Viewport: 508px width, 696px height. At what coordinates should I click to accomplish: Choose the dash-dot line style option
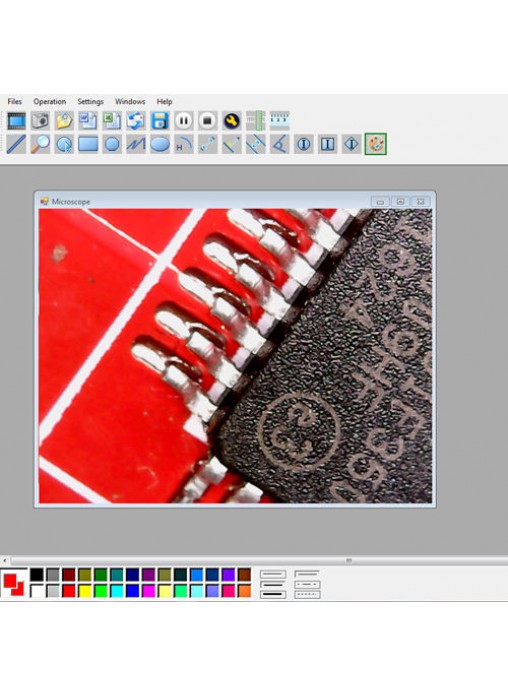coord(307,584)
